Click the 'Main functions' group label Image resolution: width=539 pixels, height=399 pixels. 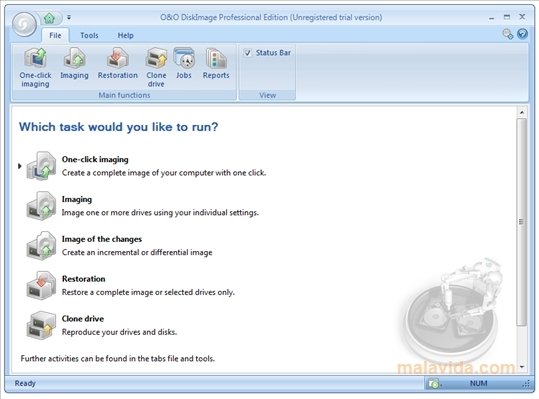click(x=124, y=95)
